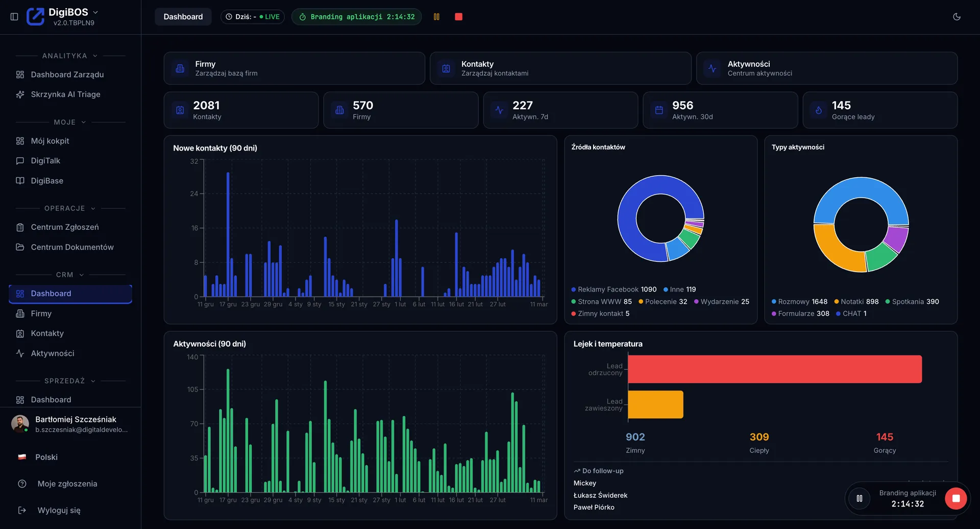This screenshot has width=980, height=529.
Task: Stop the floating timer red button
Action: [955, 498]
